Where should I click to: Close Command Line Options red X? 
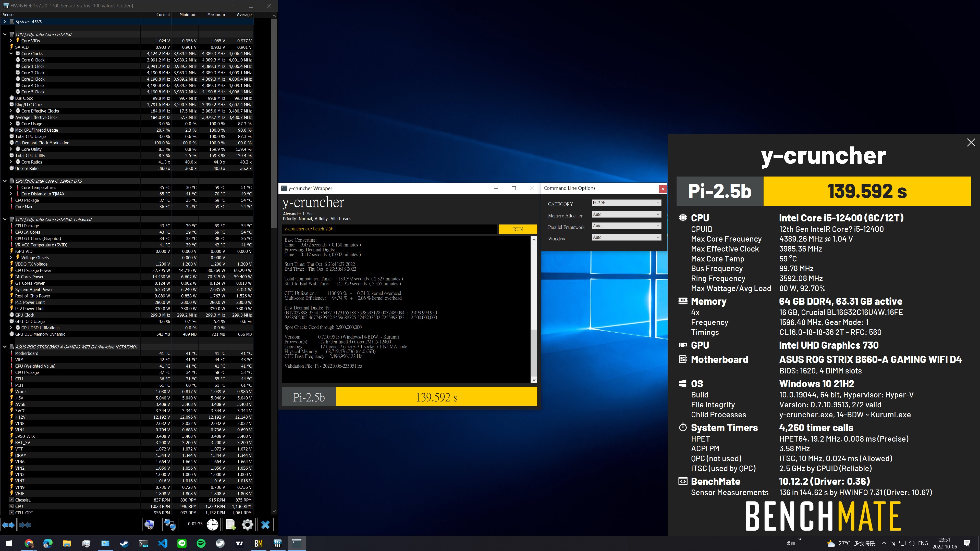coord(663,189)
